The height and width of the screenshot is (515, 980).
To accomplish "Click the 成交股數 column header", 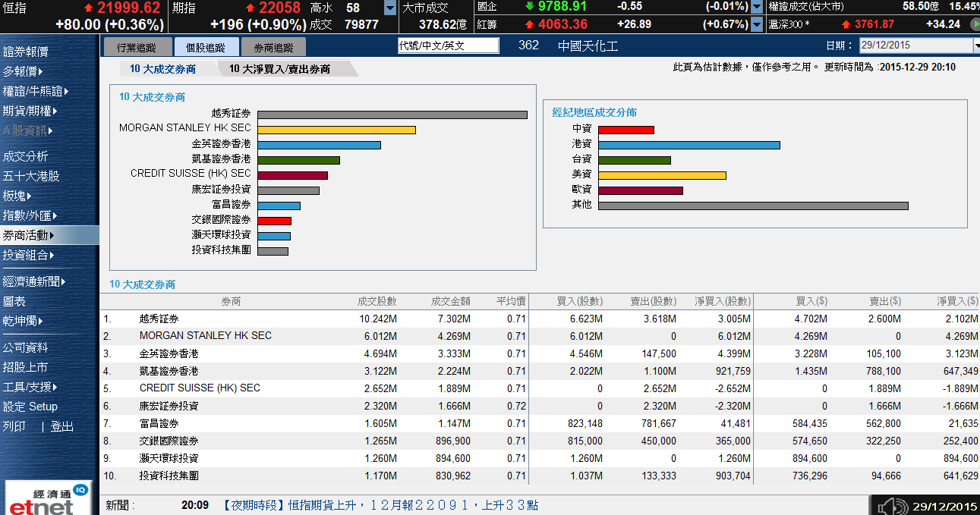I will click(x=377, y=301).
